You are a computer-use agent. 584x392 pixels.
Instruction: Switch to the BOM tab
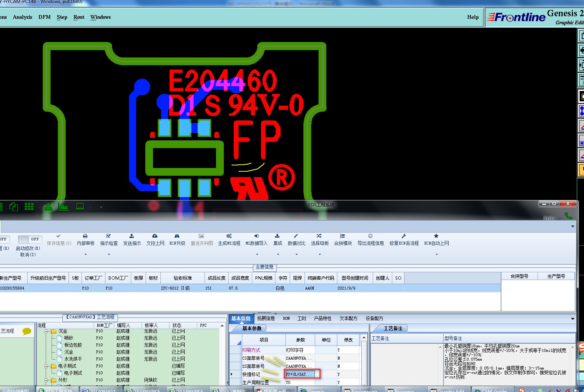(x=286, y=318)
